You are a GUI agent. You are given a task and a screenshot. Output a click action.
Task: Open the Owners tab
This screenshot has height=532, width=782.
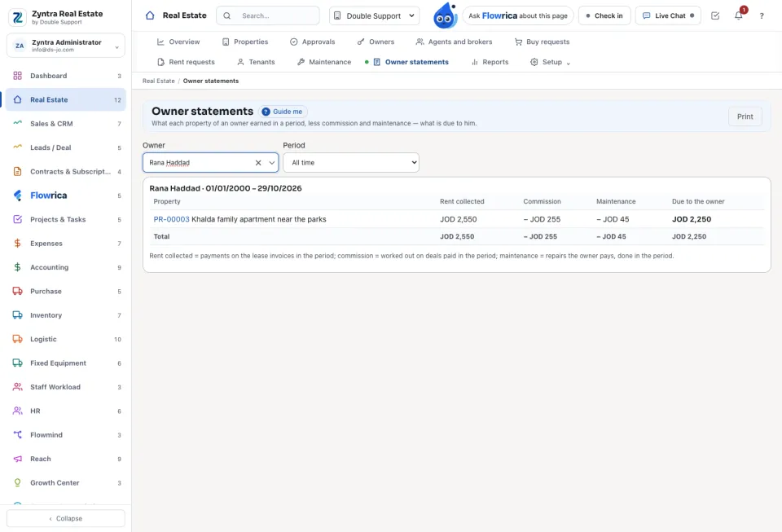[x=376, y=42]
